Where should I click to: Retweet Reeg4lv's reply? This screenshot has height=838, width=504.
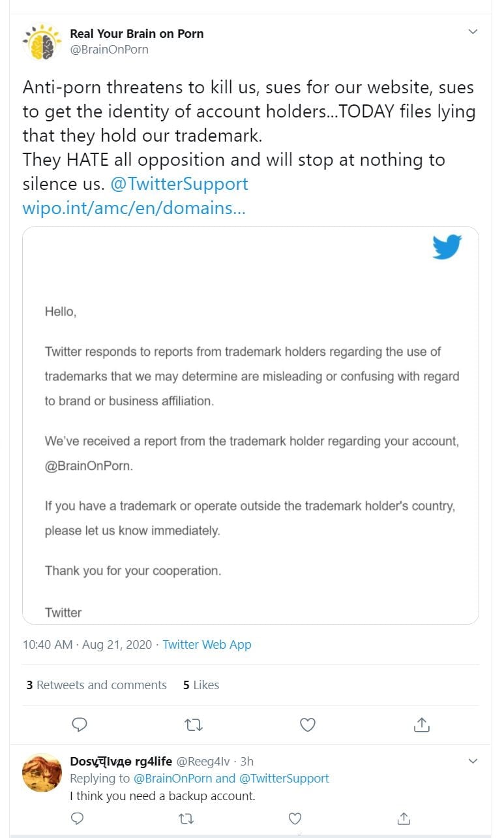[186, 818]
